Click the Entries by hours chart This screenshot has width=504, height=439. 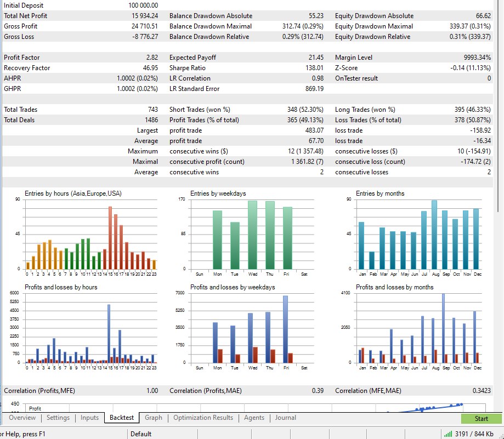point(90,235)
